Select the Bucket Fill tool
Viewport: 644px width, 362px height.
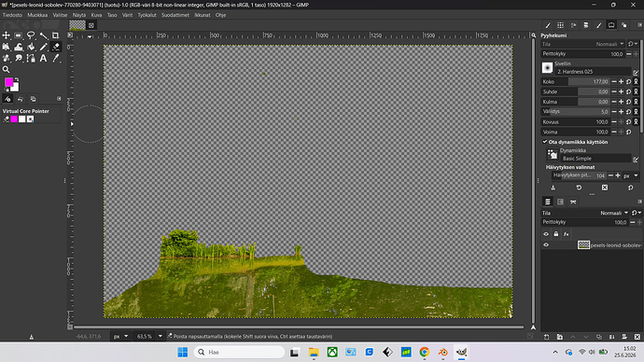click(31, 47)
